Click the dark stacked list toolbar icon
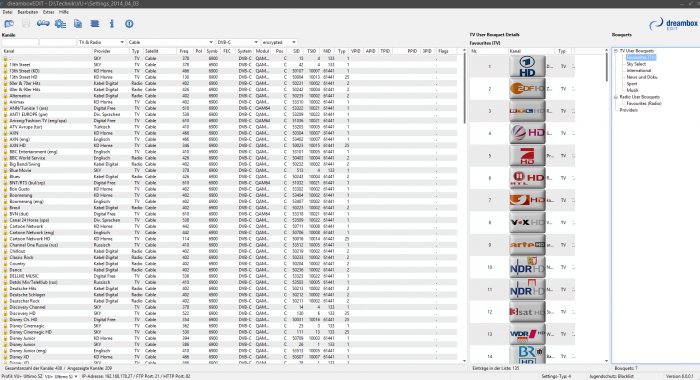 pos(95,24)
